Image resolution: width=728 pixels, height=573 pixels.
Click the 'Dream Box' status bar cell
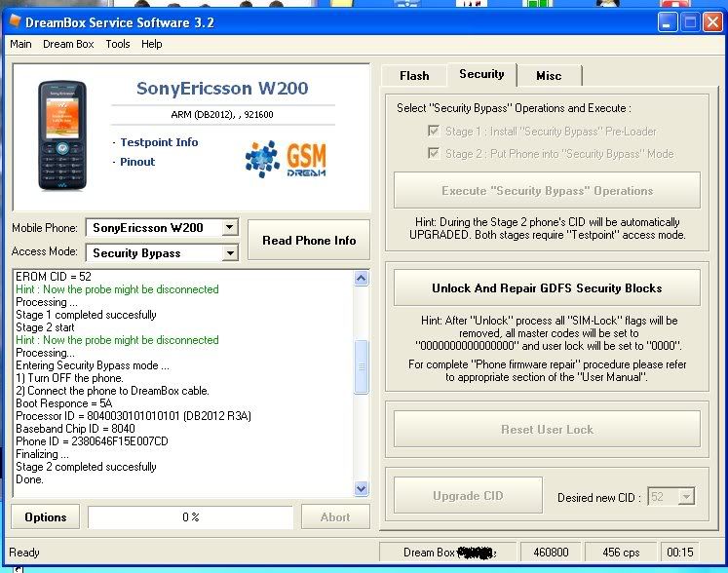(x=447, y=553)
